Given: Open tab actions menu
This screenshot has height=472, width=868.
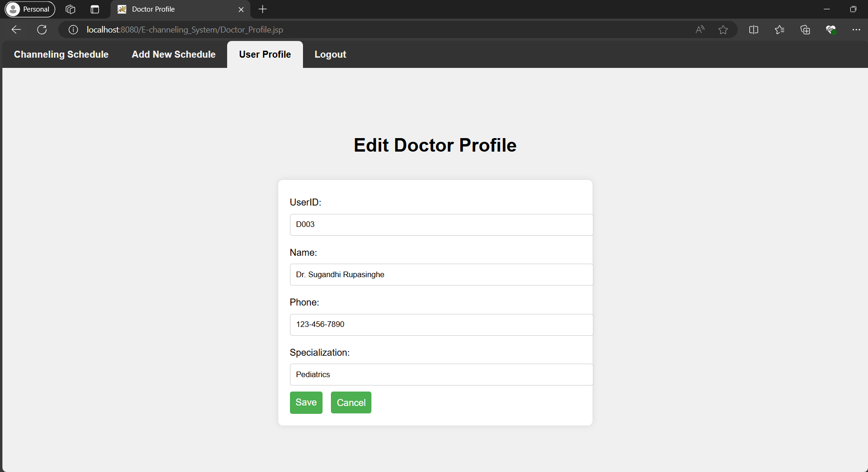Looking at the screenshot, I should 95,9.
